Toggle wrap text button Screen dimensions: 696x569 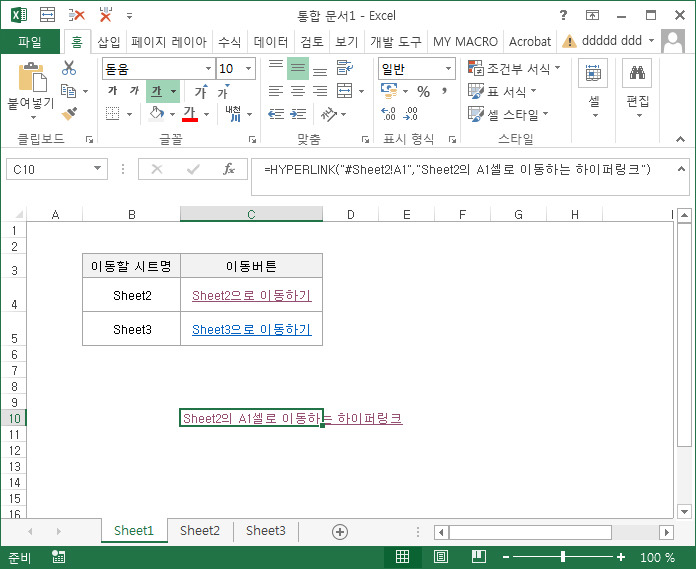coord(344,67)
